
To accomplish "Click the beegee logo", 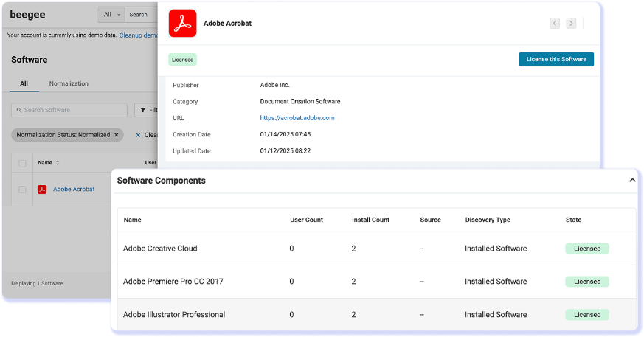I will coord(27,14).
